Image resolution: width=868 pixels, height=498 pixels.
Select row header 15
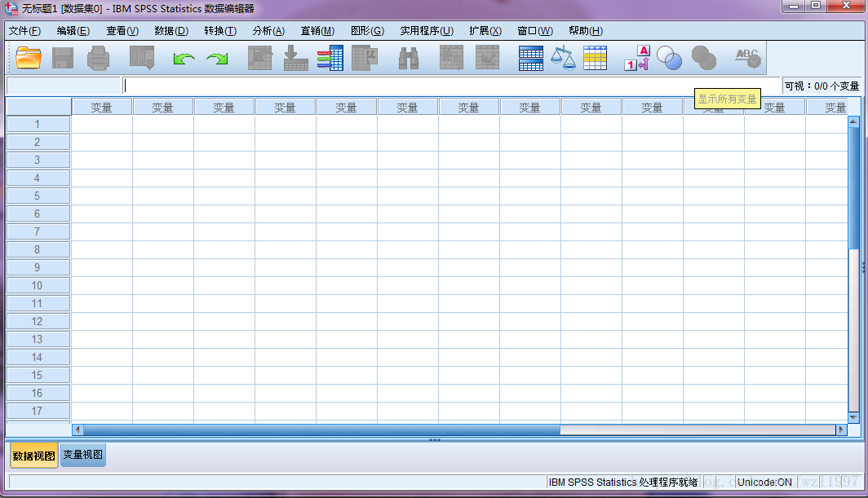38,375
